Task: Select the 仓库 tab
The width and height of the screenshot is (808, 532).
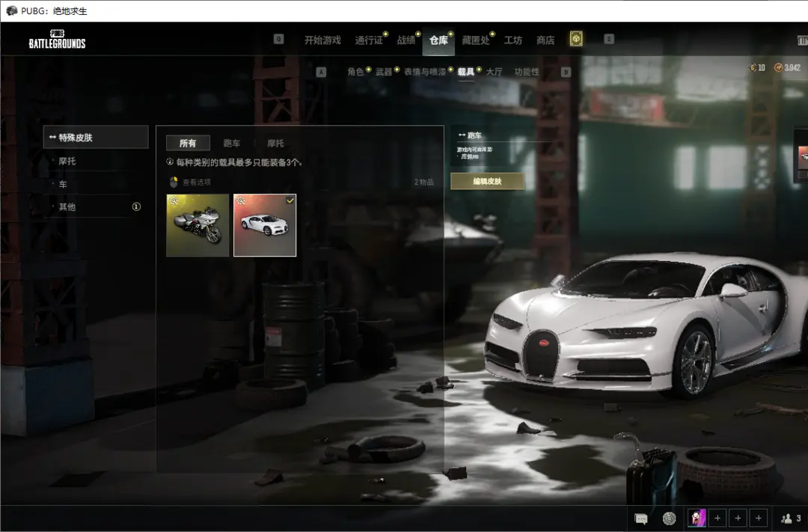Action: 438,40
